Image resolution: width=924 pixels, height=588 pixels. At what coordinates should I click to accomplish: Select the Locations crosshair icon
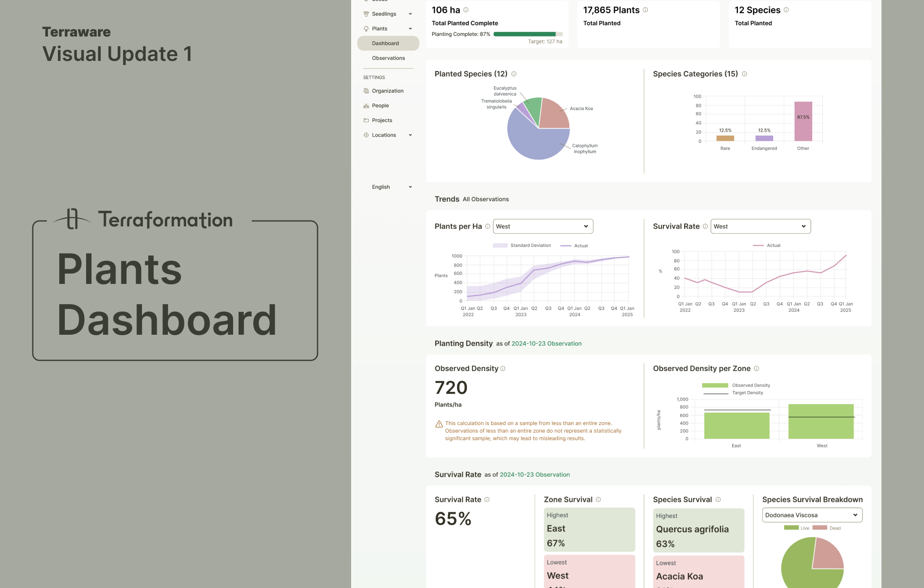(366, 135)
